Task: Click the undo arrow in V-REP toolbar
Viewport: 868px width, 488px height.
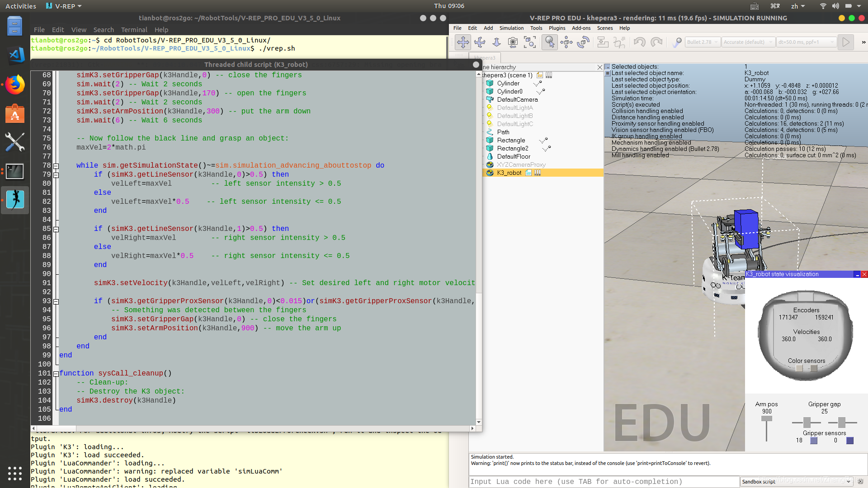Action: click(x=639, y=42)
